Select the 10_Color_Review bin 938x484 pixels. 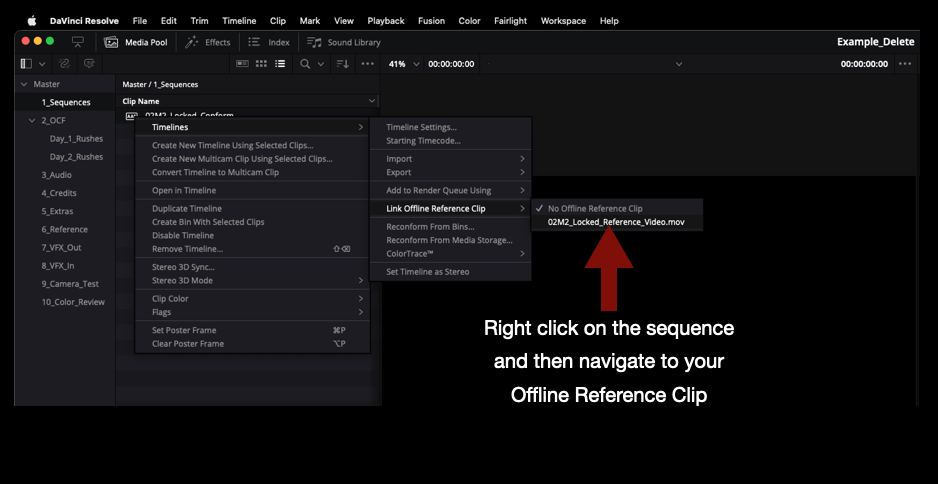point(73,302)
